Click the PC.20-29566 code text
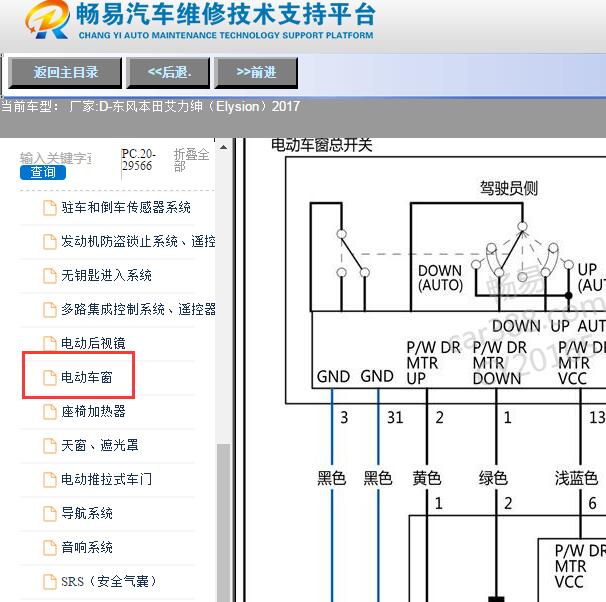606x602 pixels. pyautogui.click(x=139, y=160)
